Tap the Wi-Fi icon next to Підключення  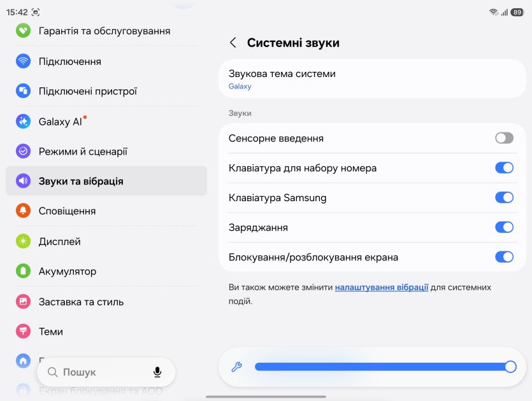pos(23,61)
